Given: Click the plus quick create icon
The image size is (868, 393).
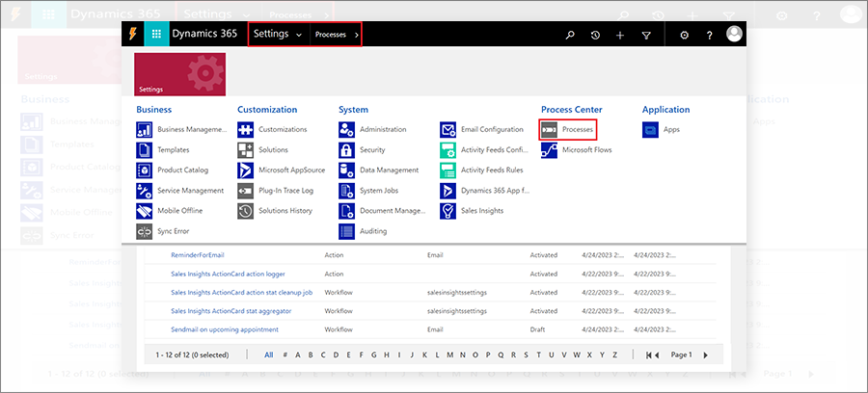Looking at the screenshot, I should point(620,35).
